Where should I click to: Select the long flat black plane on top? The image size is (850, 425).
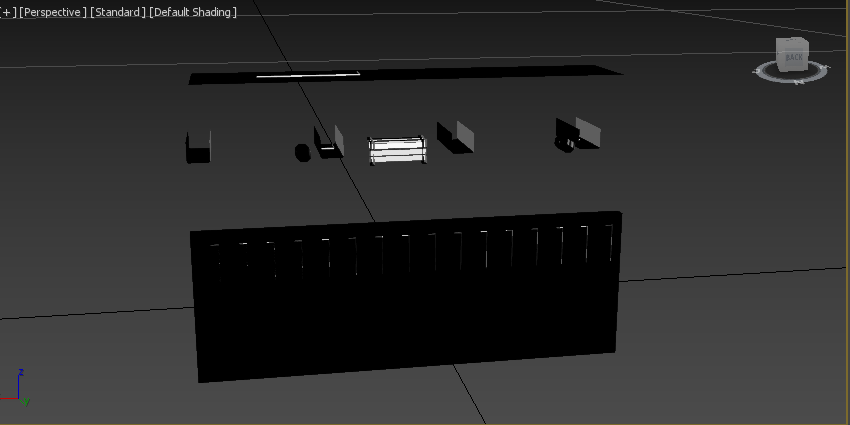404,74
